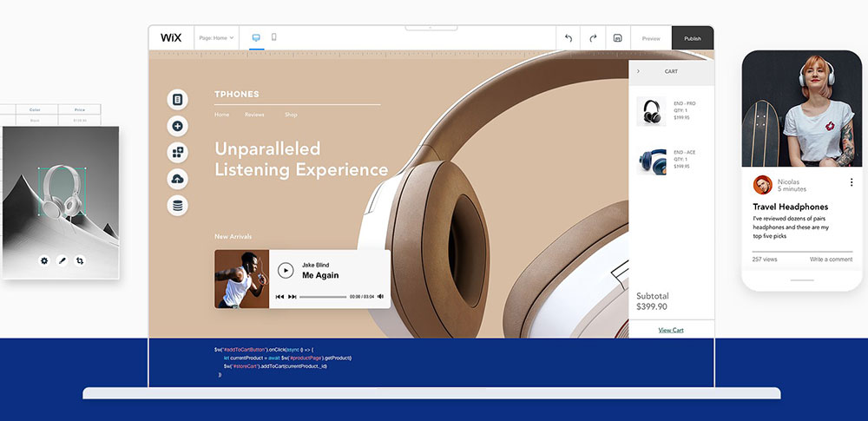The height and width of the screenshot is (421, 868).
Task: Click the crop image icon
Action: coord(80,260)
